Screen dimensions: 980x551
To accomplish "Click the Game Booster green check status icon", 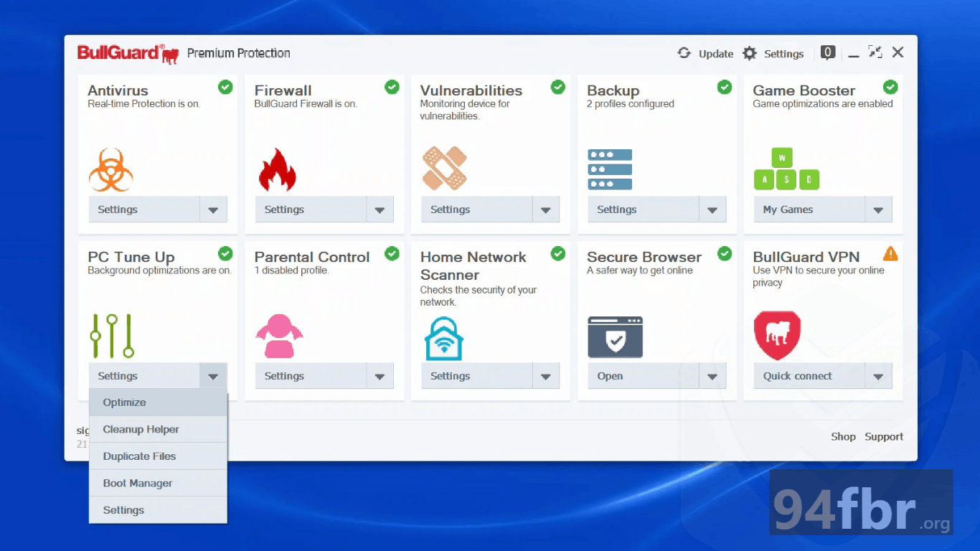I will [x=890, y=87].
